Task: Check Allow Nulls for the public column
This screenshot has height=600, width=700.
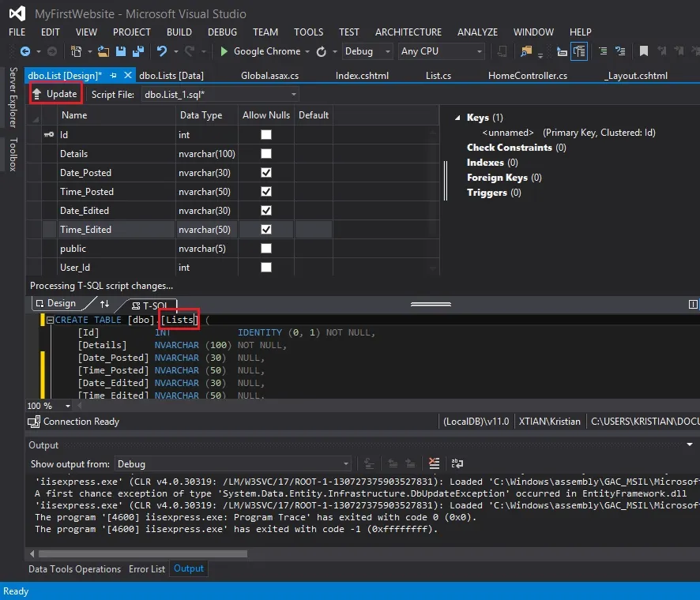Action: point(266,249)
